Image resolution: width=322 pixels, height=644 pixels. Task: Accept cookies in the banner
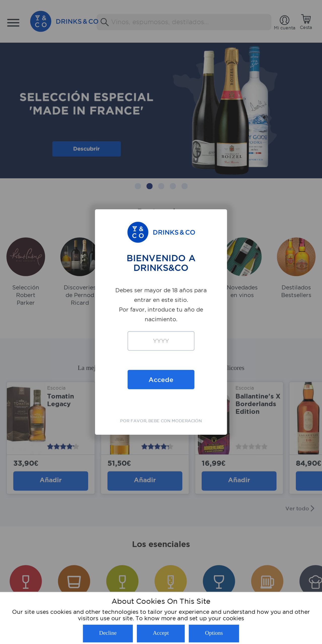click(x=161, y=633)
